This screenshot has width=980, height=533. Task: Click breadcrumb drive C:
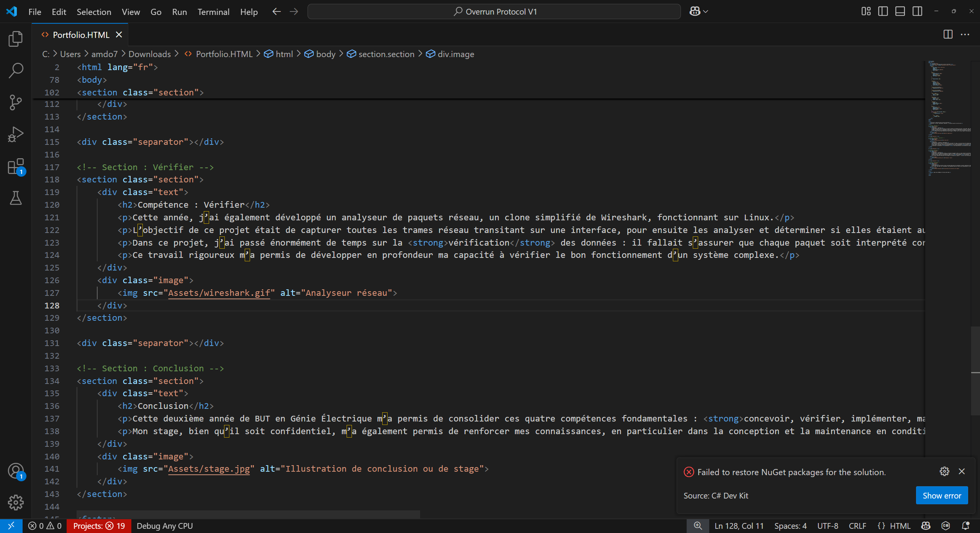pyautogui.click(x=46, y=54)
